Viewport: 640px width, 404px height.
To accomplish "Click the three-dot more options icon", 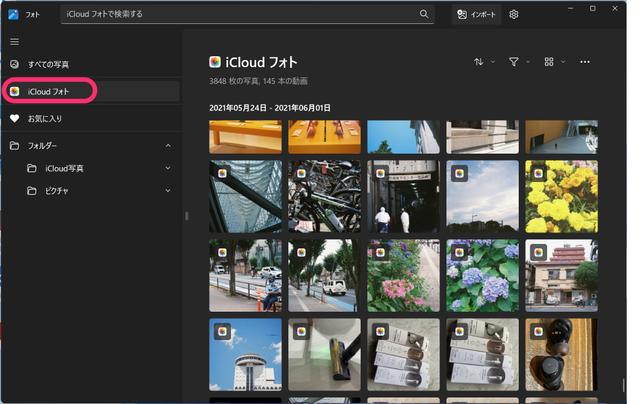I will (585, 62).
